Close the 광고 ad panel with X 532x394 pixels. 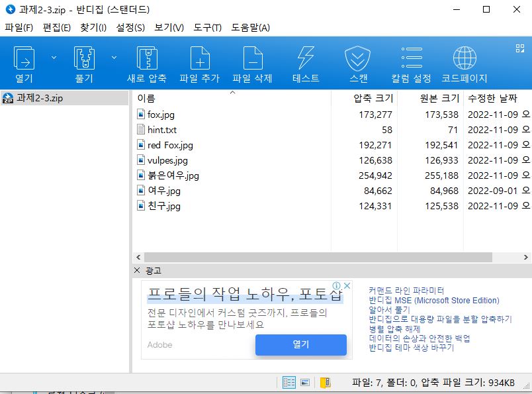tap(137, 270)
